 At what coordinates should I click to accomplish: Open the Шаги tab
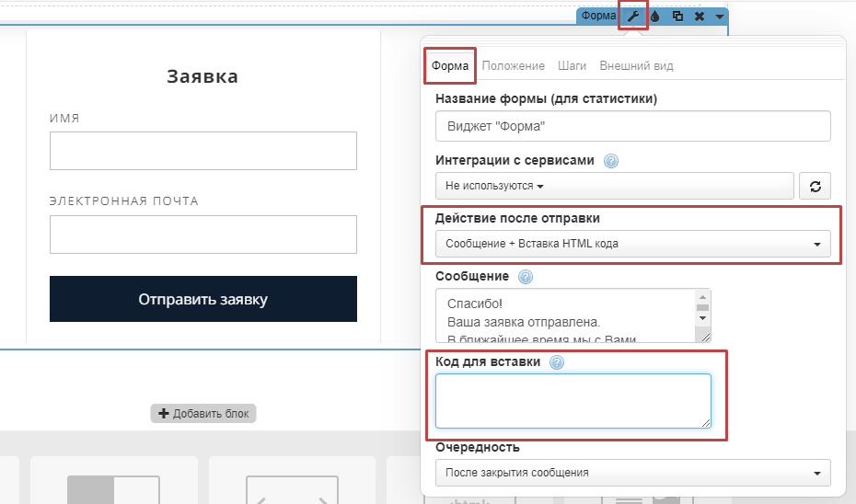coord(572,66)
